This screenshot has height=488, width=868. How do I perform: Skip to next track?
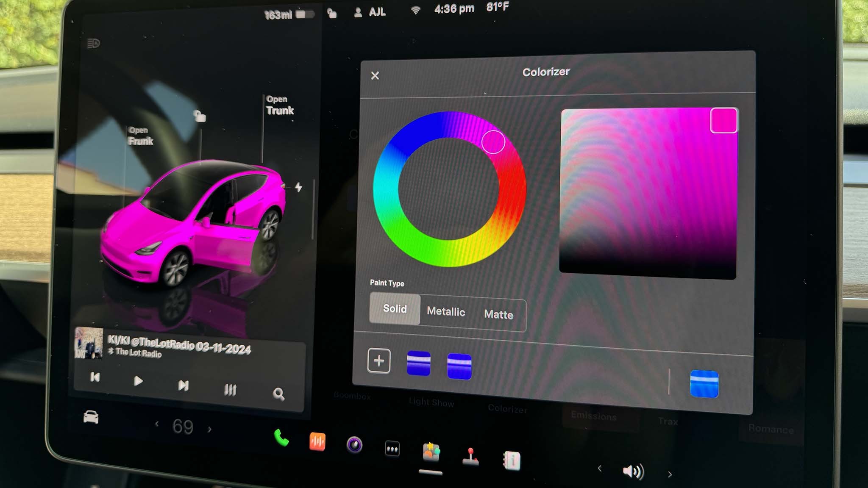coord(183,385)
